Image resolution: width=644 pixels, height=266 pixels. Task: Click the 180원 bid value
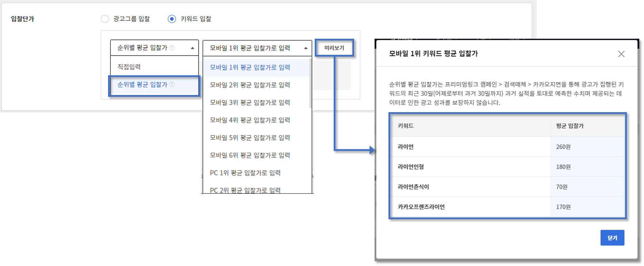click(563, 167)
